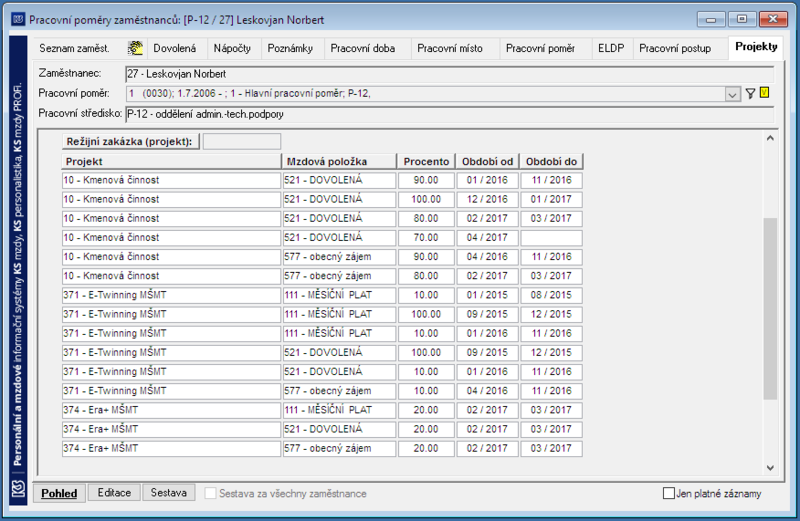Minimize the Pracovní poměry window
Image resolution: width=800 pixels, height=521 pixels.
(711, 19)
